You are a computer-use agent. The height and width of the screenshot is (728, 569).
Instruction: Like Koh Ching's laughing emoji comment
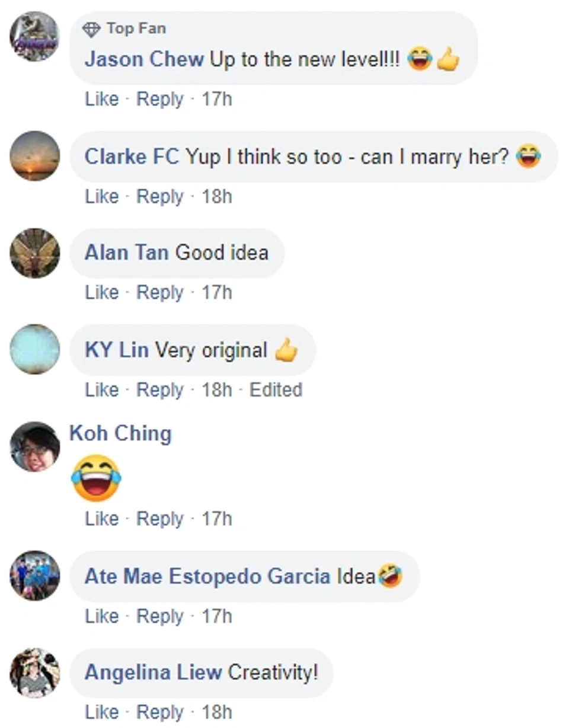coord(101,519)
